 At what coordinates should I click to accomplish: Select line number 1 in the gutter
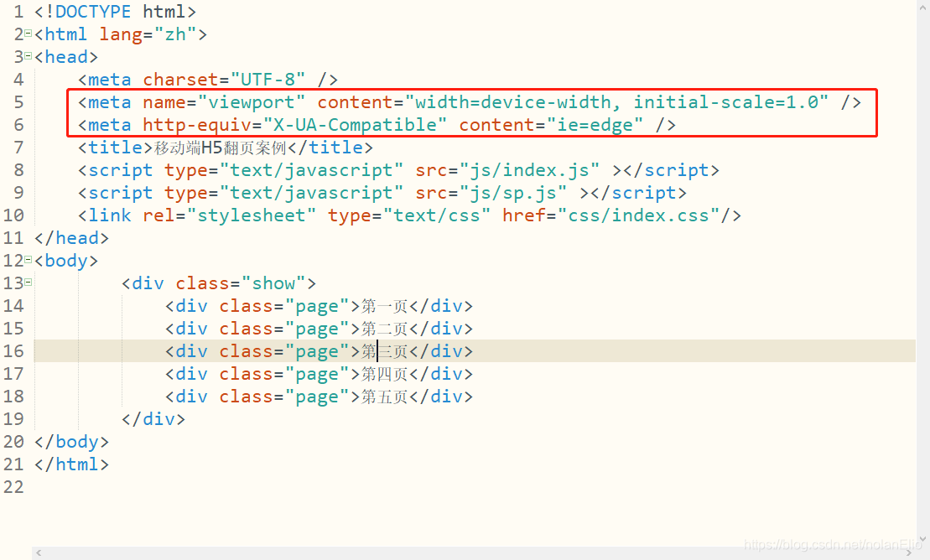click(18, 11)
